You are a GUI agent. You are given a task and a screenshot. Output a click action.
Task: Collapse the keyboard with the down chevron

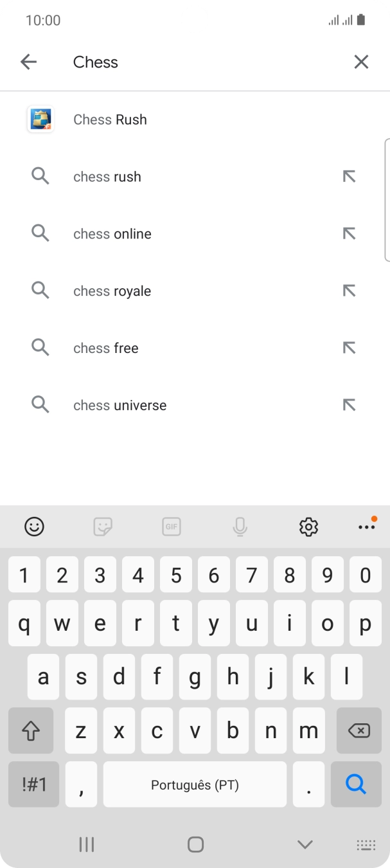pyautogui.click(x=305, y=844)
